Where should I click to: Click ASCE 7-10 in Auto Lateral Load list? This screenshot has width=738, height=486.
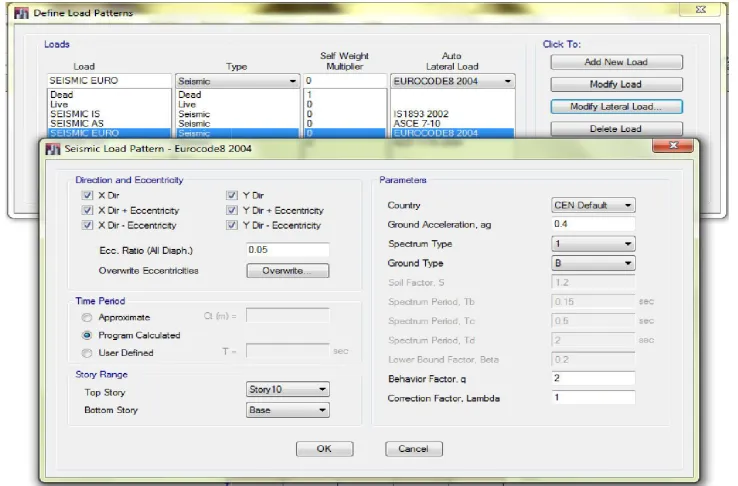pos(417,123)
